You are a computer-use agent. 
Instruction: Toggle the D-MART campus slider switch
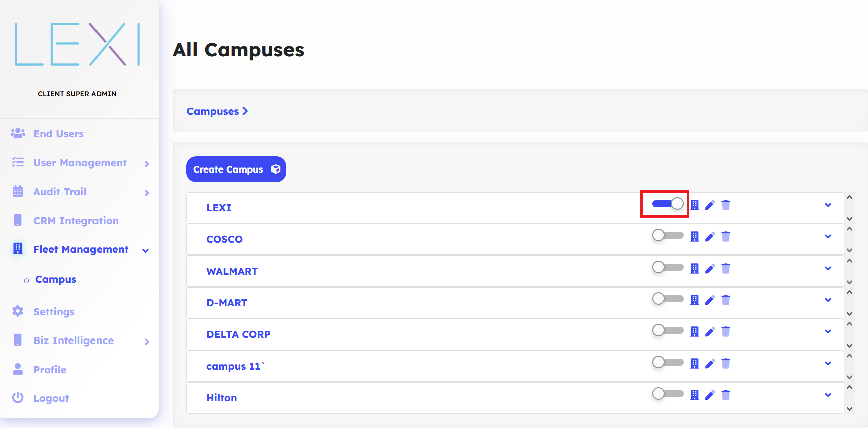click(667, 299)
